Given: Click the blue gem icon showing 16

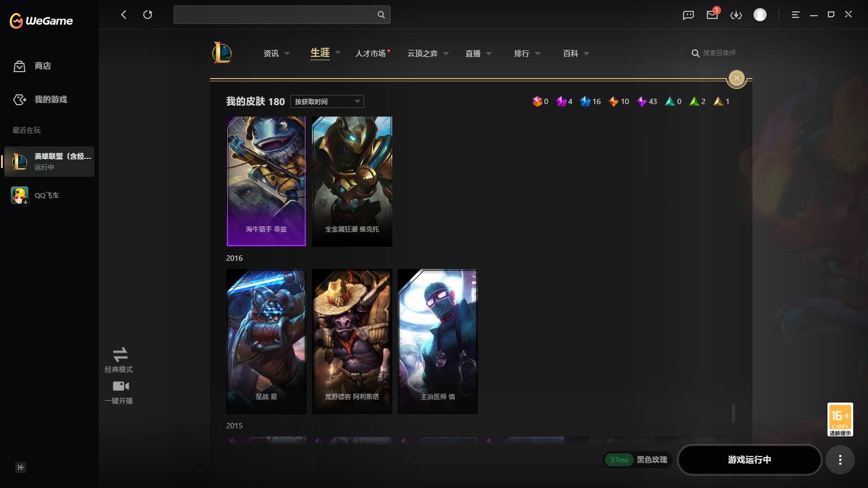Looking at the screenshot, I should (x=585, y=101).
